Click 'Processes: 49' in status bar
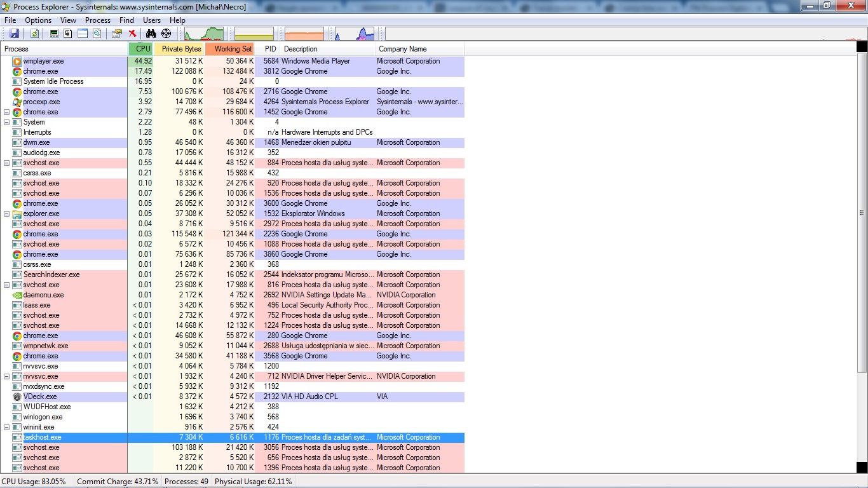Viewport: 868px width, 488px height. click(186, 482)
